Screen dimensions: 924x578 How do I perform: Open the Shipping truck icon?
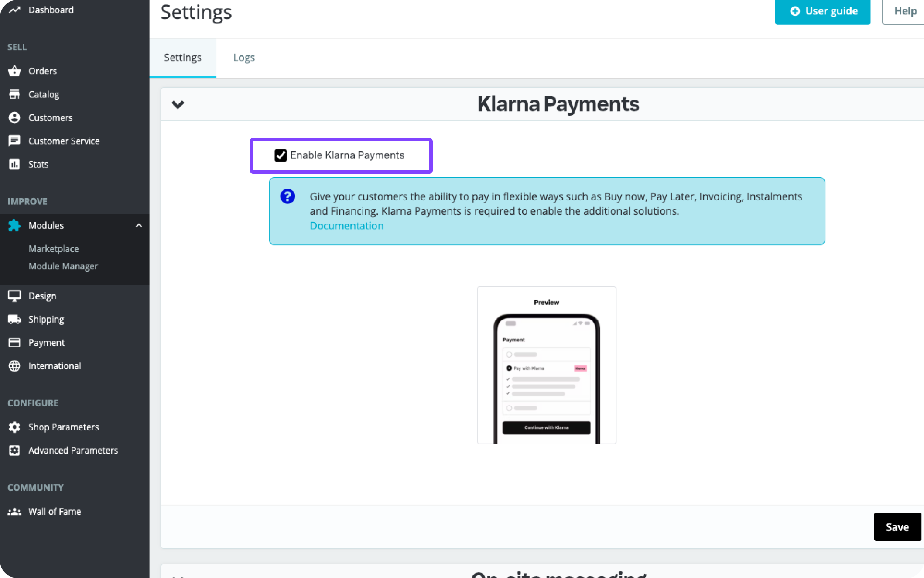[15, 319]
